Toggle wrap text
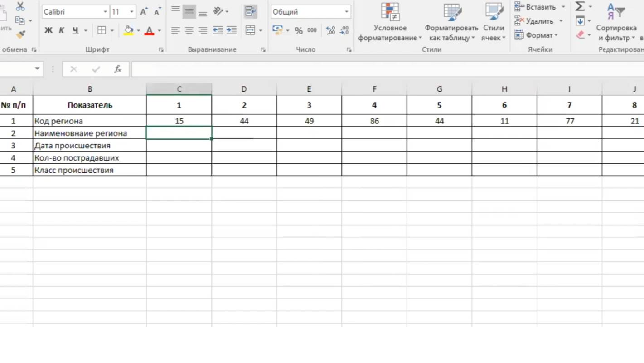The image size is (644, 363). point(250,11)
